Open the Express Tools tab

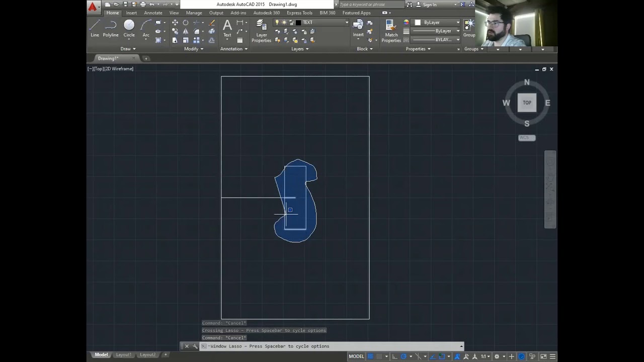coord(299,13)
